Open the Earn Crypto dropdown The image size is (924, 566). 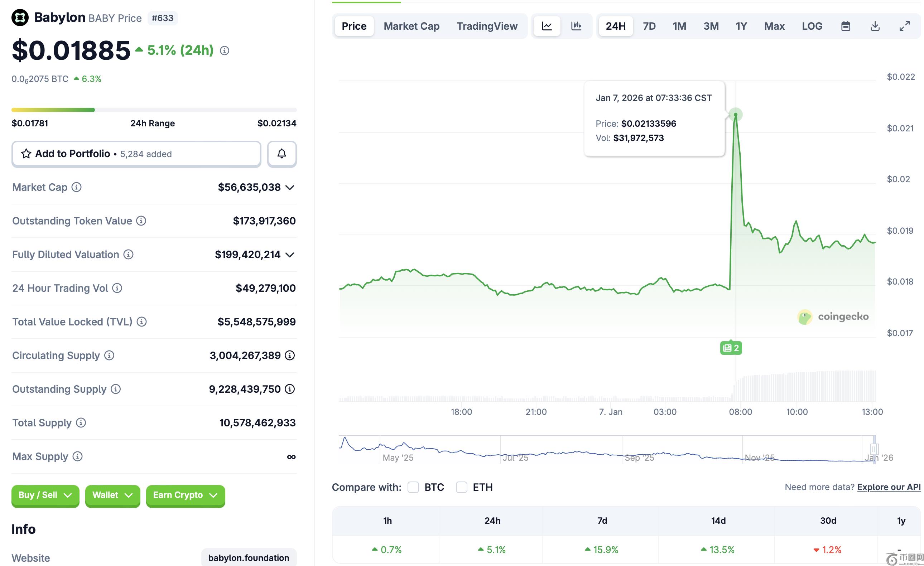(x=186, y=495)
